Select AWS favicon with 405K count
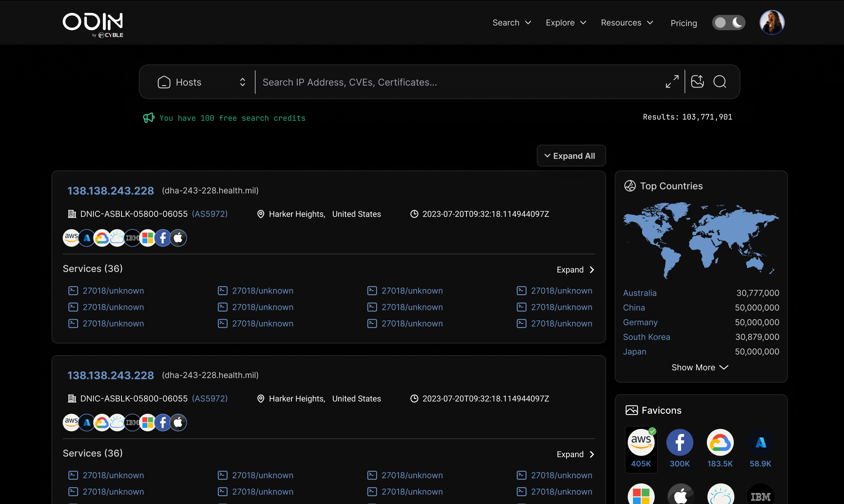The width and height of the screenshot is (844, 504). [x=641, y=449]
